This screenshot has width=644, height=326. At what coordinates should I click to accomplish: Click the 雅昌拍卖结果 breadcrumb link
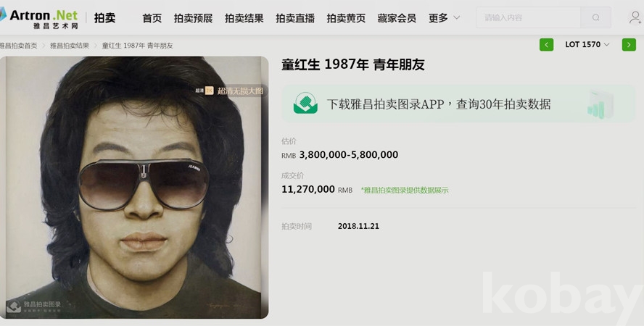tap(70, 46)
